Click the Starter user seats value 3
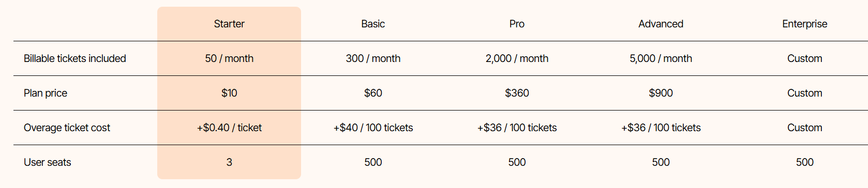868x188 pixels. 229,162
